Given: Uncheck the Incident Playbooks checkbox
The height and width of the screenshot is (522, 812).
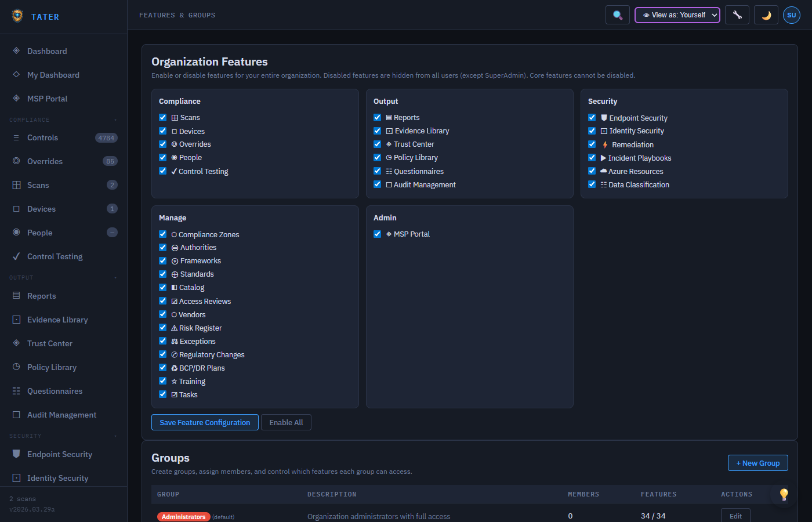Looking at the screenshot, I should coord(592,158).
